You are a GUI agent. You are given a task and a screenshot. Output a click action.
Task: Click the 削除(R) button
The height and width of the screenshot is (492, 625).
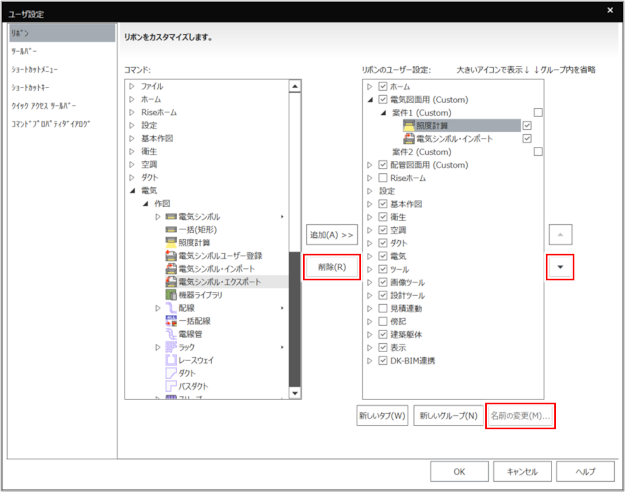click(x=331, y=267)
